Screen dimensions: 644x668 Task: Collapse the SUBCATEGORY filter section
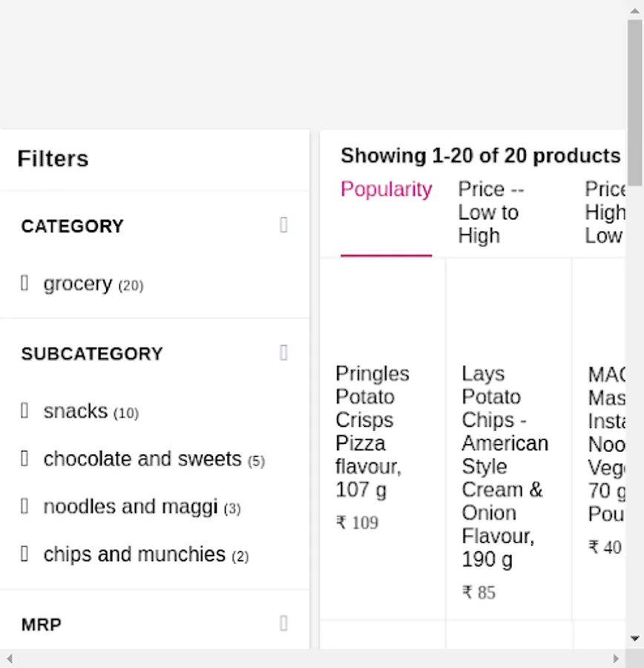point(283,353)
